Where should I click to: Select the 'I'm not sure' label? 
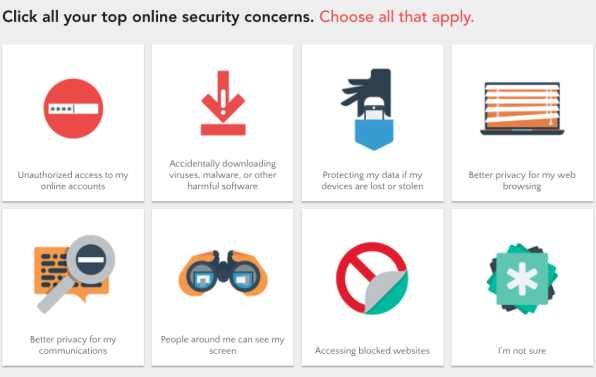(522, 351)
